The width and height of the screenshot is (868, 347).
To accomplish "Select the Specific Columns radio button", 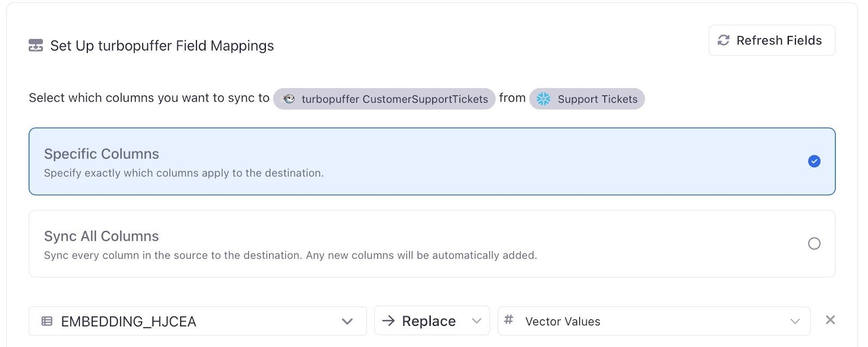I will 814,161.
